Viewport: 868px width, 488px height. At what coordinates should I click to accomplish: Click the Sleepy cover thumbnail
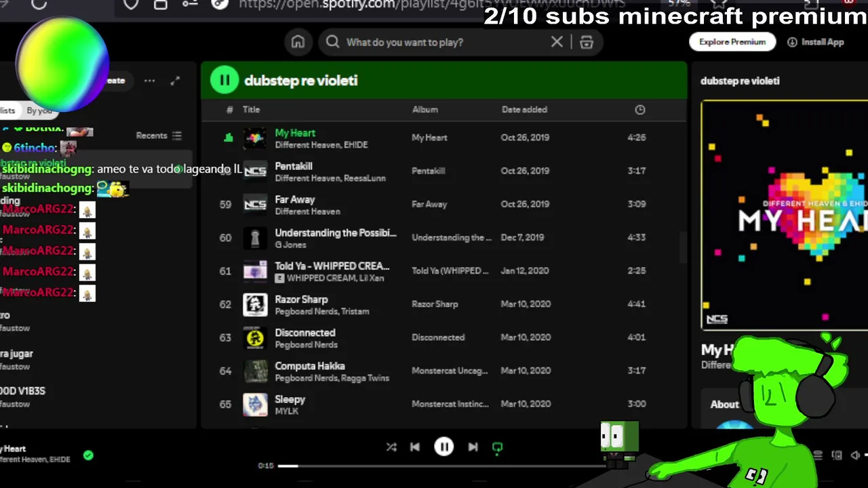pyautogui.click(x=255, y=404)
